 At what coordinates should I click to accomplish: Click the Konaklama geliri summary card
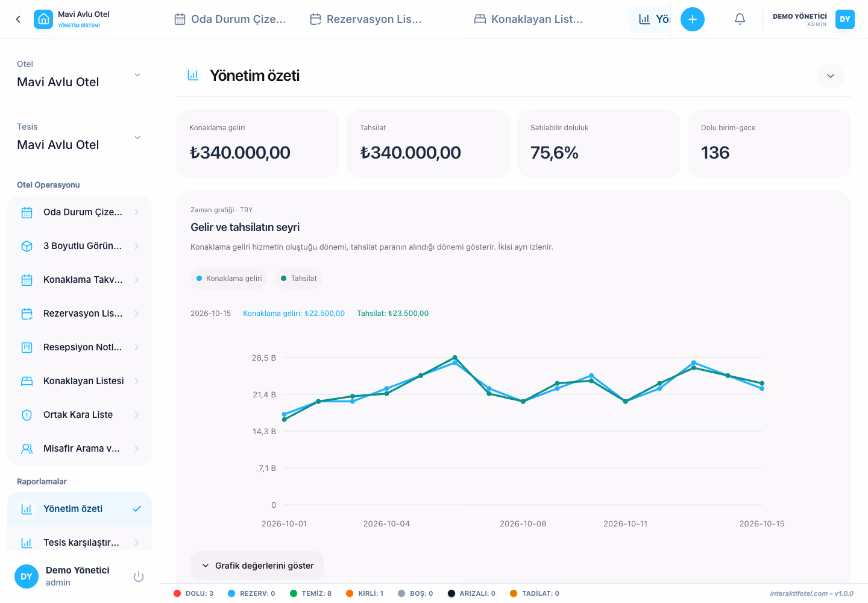[x=257, y=144]
